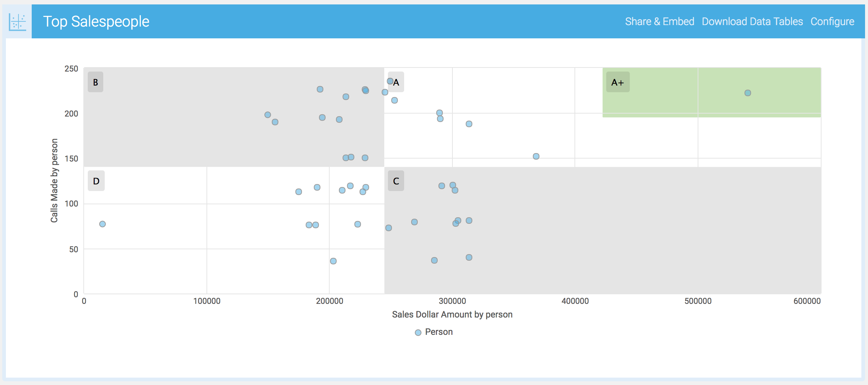
Task: Click the 300000 x-axis tick label
Action: click(452, 301)
